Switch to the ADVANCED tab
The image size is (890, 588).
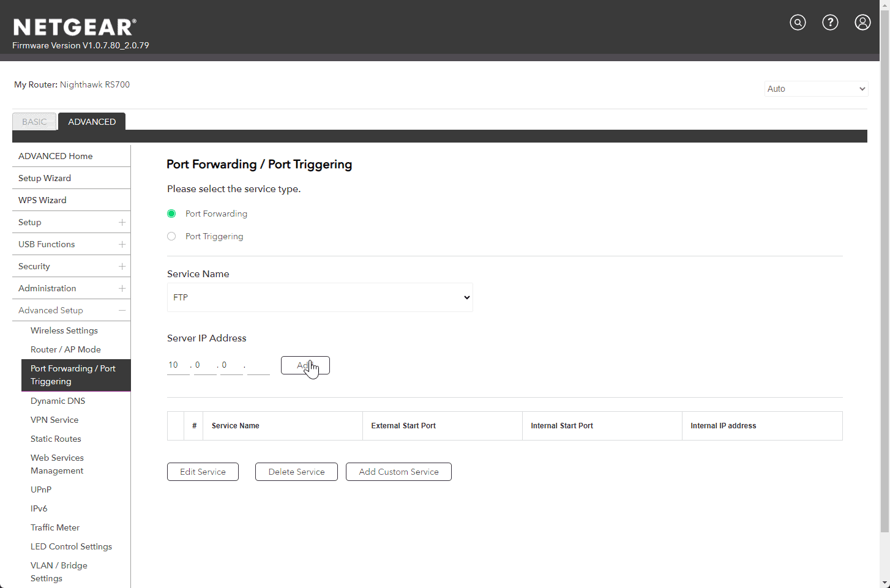click(x=92, y=122)
